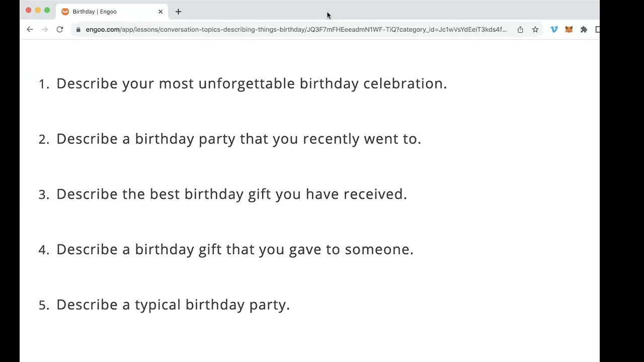Bookmark this page with the star

point(535,30)
